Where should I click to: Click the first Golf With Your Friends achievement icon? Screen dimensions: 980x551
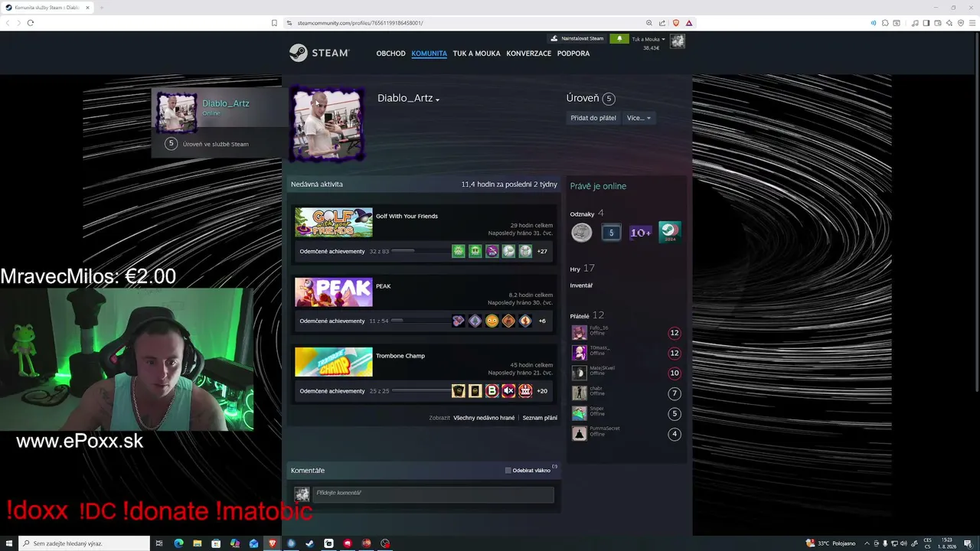point(459,251)
